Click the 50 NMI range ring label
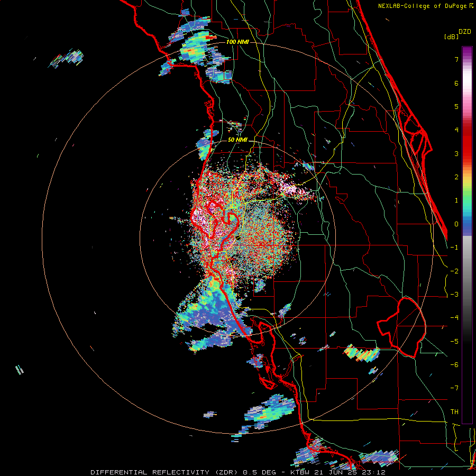This screenshot has width=476, height=476. click(237, 140)
